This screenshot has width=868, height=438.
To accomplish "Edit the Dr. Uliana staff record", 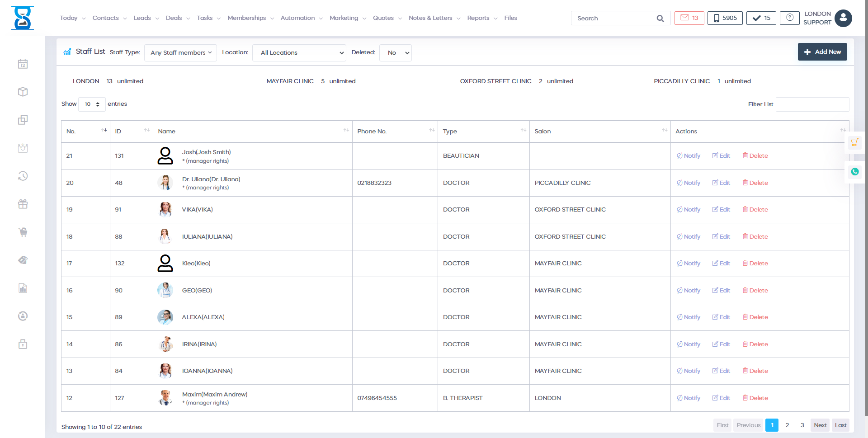I will point(721,183).
